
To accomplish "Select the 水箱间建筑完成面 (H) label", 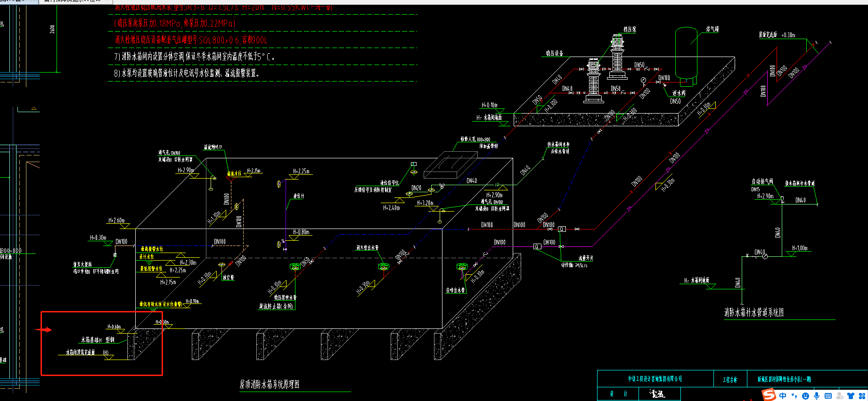I will 87,352.
